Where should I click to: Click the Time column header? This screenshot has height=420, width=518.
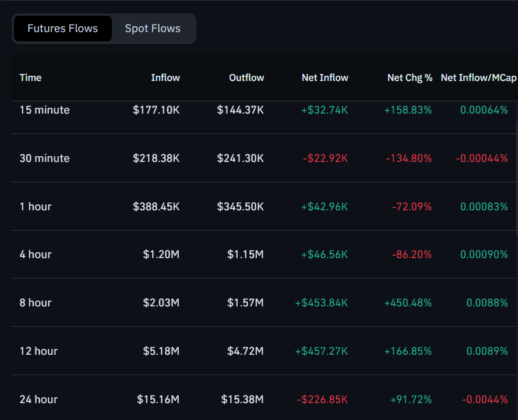point(30,77)
